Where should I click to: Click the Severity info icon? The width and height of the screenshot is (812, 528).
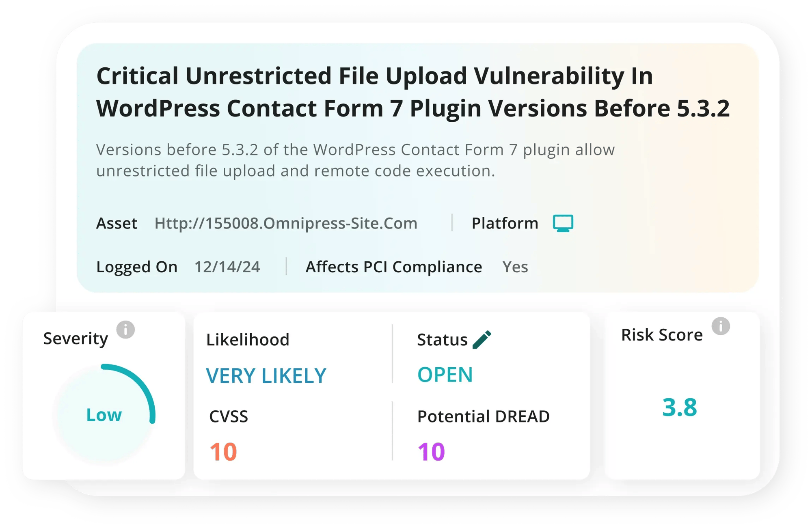click(125, 330)
